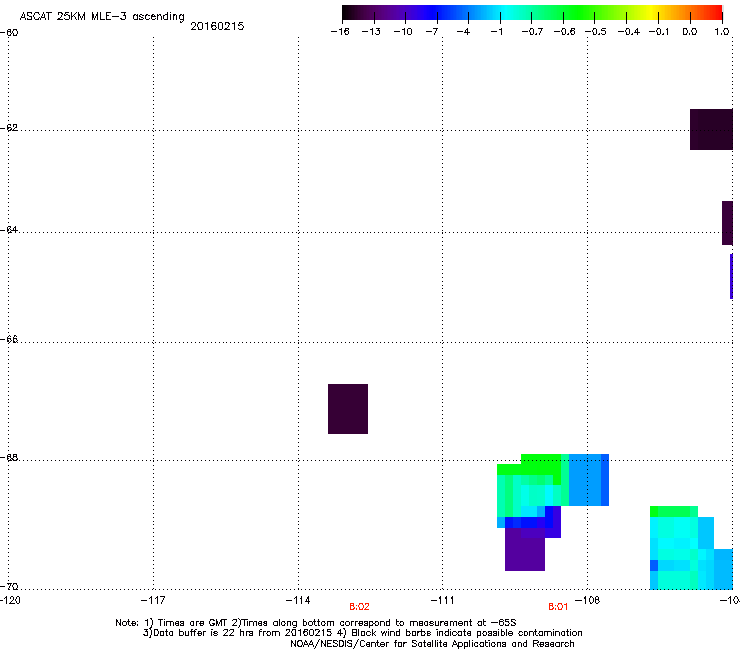Select the -7 color scale value
Image resolution: width=740 pixels, height=650 pixels.
point(431,32)
